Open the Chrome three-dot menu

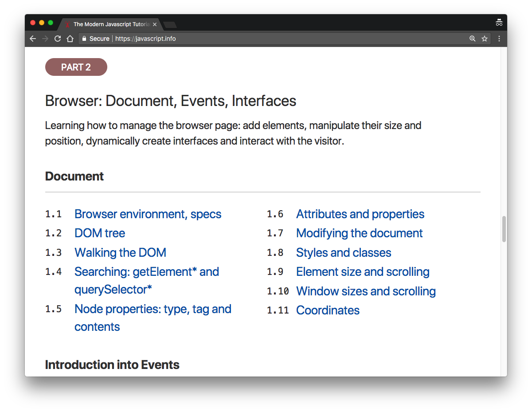pos(499,39)
